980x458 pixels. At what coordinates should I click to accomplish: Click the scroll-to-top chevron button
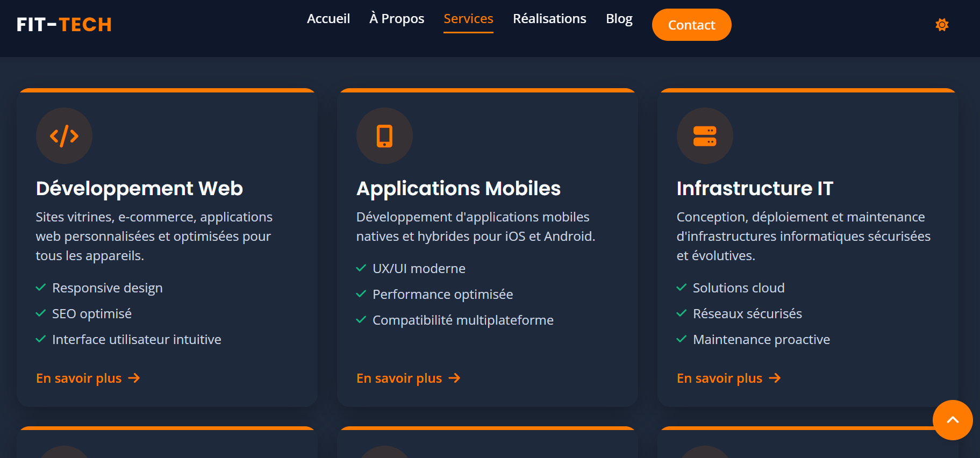952,420
